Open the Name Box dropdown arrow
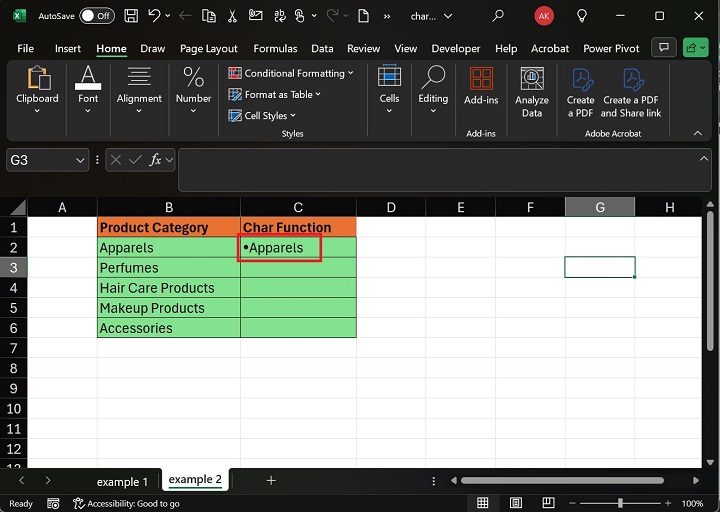Viewport: 720px width, 512px height. pyautogui.click(x=80, y=160)
